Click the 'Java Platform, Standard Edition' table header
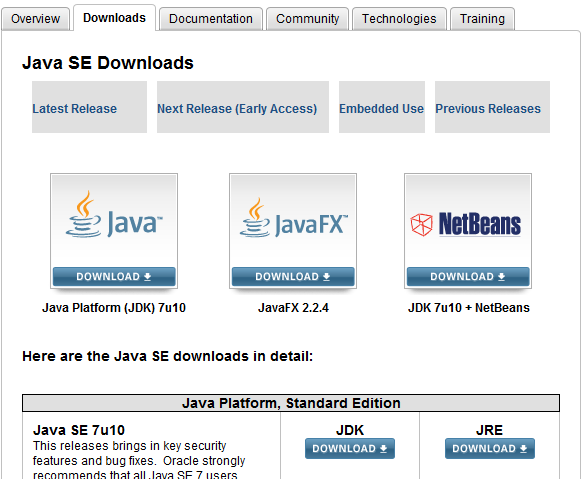582x479 pixels. coord(291,403)
